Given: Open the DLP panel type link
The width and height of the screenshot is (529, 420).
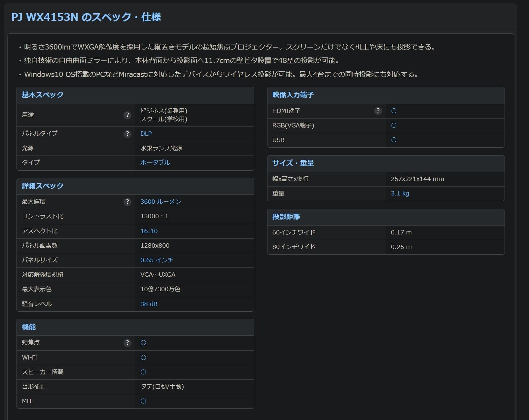Looking at the screenshot, I should coord(146,134).
